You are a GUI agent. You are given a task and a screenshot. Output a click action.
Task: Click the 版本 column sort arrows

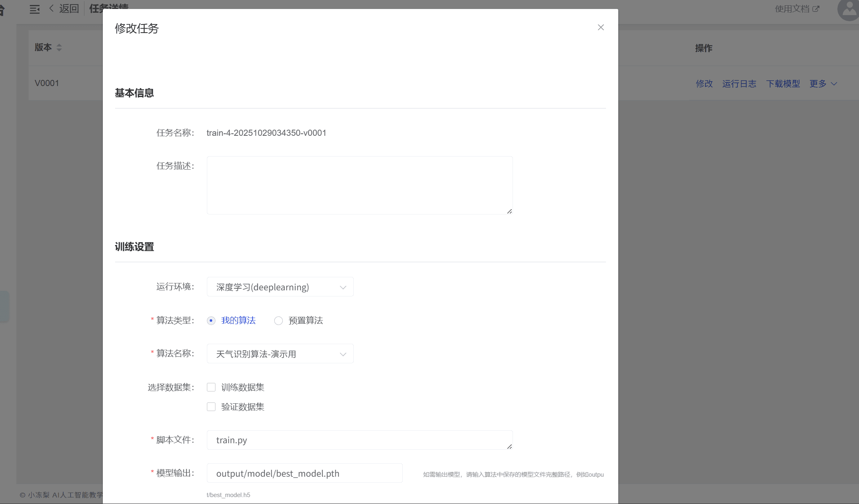tap(59, 48)
